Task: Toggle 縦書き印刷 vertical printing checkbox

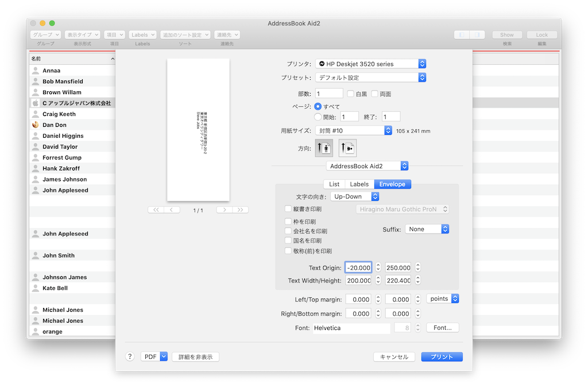Action: [288, 209]
